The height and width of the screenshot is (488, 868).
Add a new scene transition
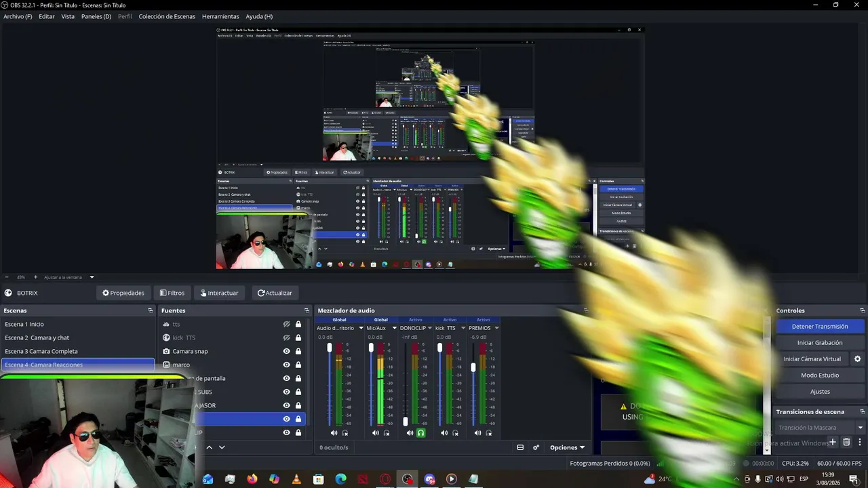click(833, 442)
